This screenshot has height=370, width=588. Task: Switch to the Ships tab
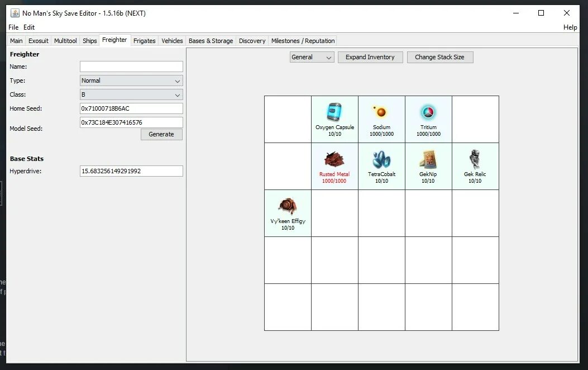pyautogui.click(x=90, y=41)
